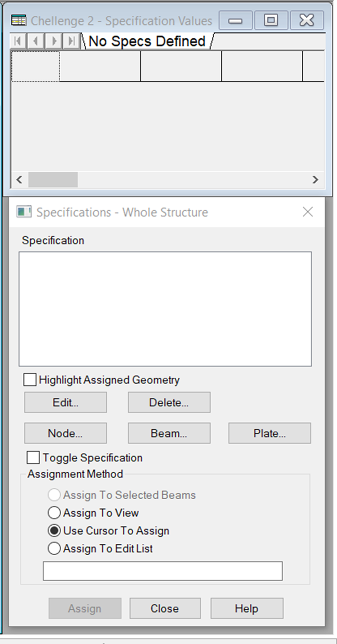The height and width of the screenshot is (644, 337).
Task: Select Assign To View option
Action: tap(54, 513)
